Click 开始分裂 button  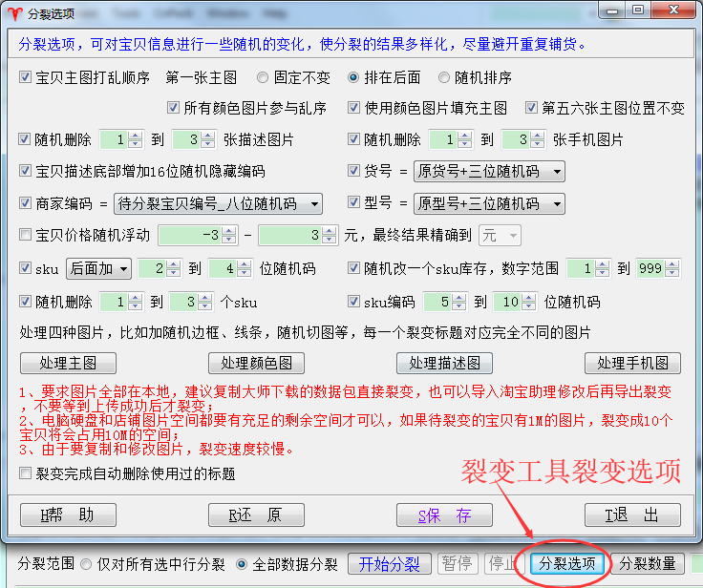389,563
